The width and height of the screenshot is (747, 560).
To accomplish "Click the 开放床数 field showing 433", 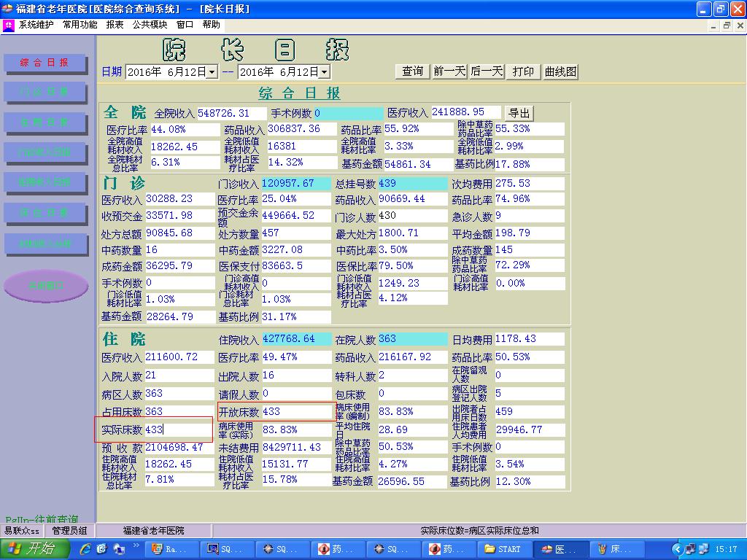I will (298, 412).
